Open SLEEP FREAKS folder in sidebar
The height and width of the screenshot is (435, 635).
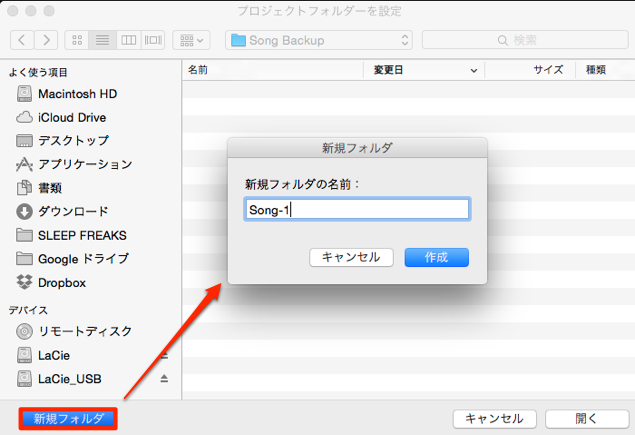(x=71, y=235)
